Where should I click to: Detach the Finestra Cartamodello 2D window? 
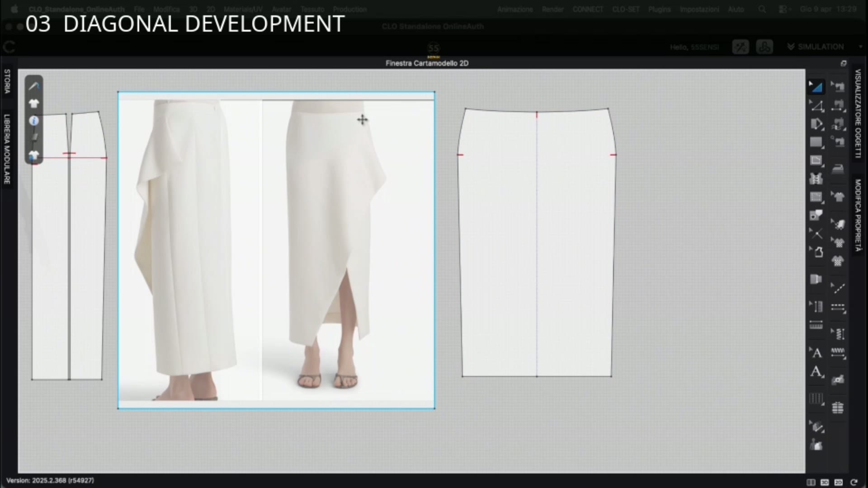point(843,63)
